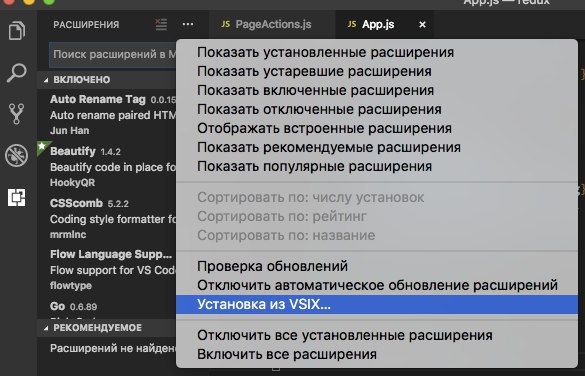The height and width of the screenshot is (376, 585).
Task: Select Показать включенные расширения
Action: 377,90
